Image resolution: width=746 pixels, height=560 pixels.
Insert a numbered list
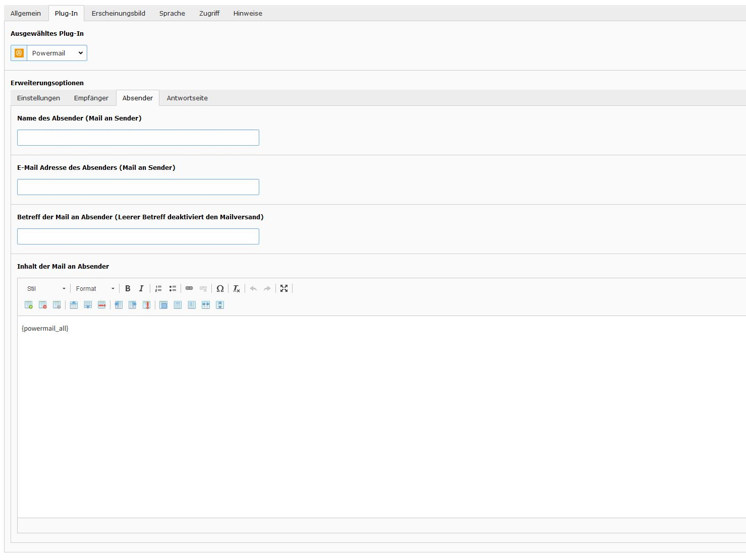pyautogui.click(x=158, y=288)
